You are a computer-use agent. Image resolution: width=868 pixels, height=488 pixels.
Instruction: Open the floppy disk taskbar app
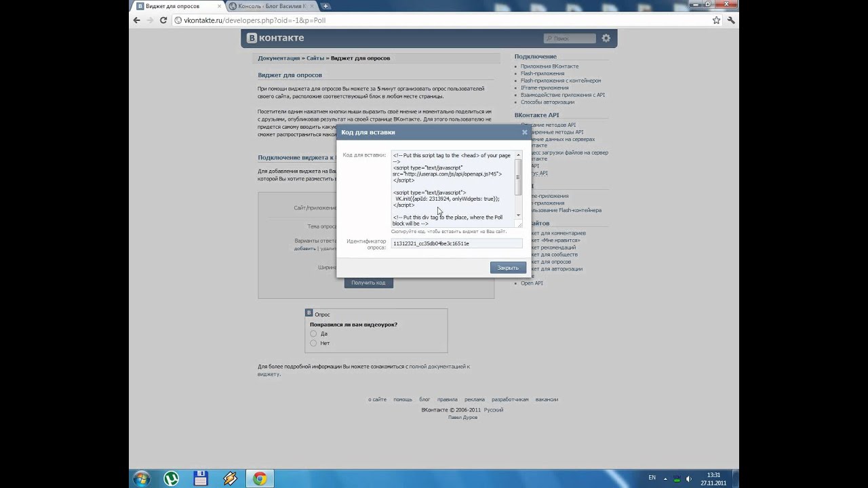pos(201,479)
